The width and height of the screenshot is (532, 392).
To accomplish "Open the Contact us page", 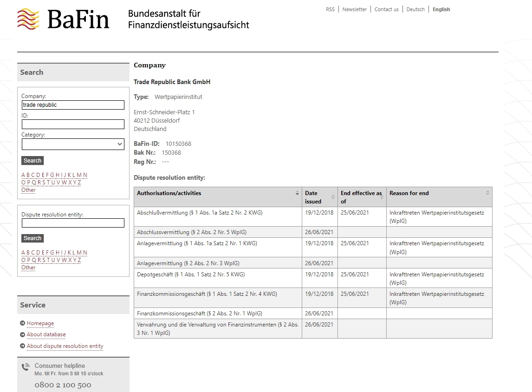I will click(386, 9).
